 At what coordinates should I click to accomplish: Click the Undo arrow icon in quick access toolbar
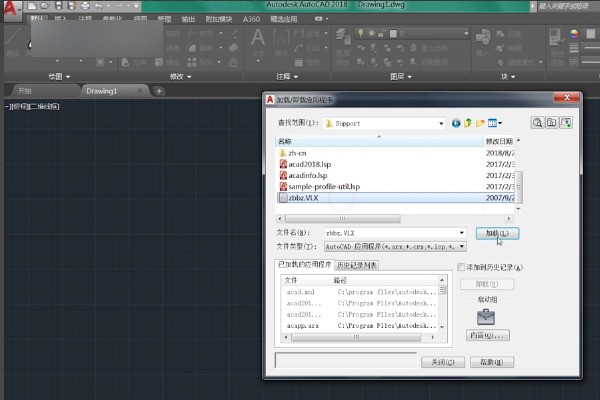99,6
